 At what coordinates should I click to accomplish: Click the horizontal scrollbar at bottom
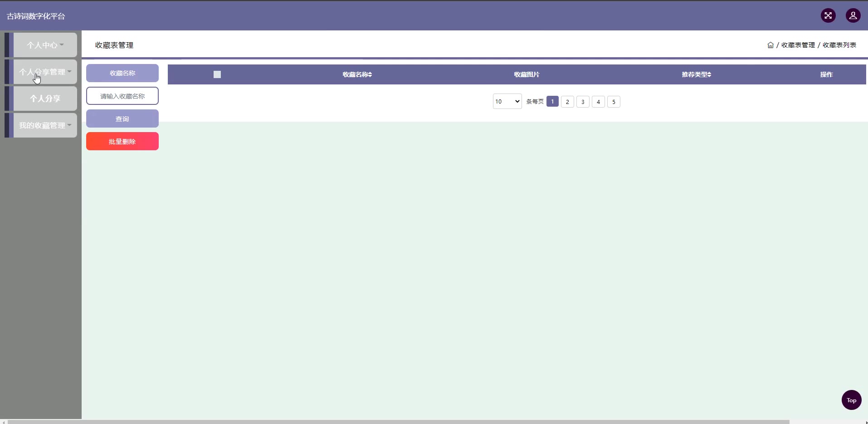(398, 422)
